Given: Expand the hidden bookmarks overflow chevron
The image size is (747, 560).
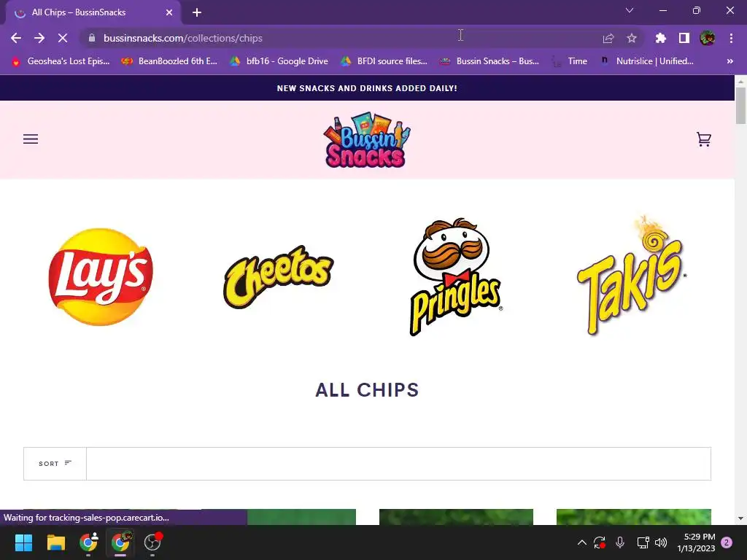Looking at the screenshot, I should 729,61.
